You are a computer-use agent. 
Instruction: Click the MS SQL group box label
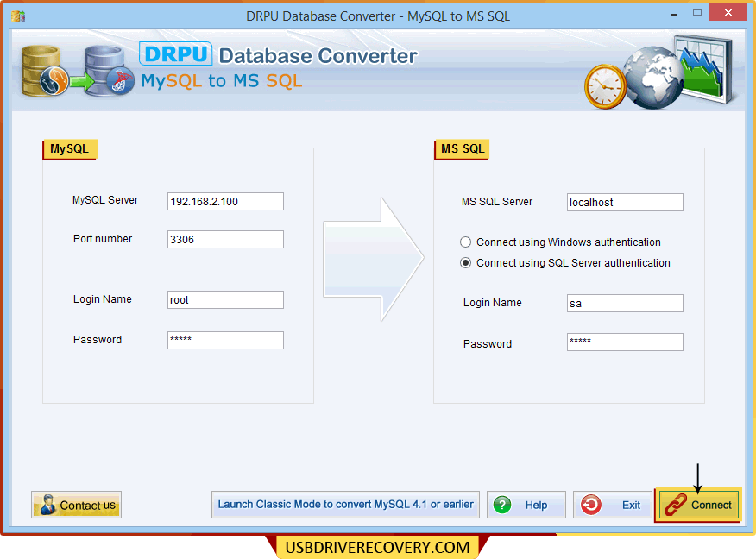click(x=462, y=149)
